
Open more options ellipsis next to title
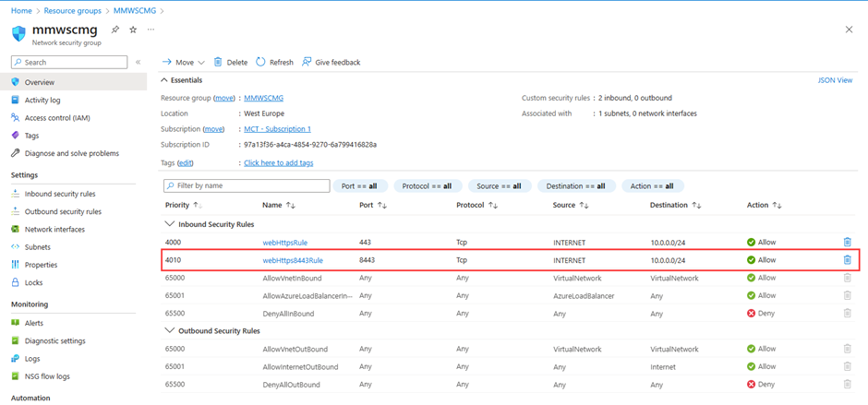[151, 30]
